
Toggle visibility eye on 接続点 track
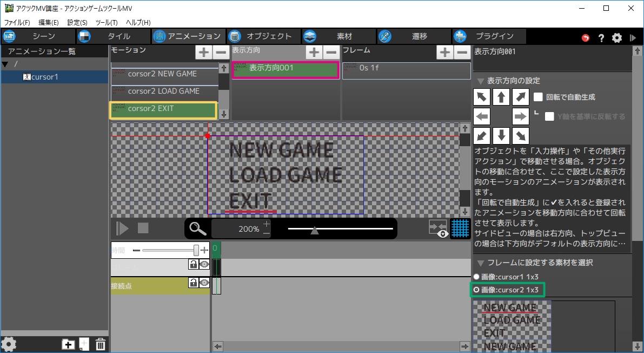coord(204,283)
